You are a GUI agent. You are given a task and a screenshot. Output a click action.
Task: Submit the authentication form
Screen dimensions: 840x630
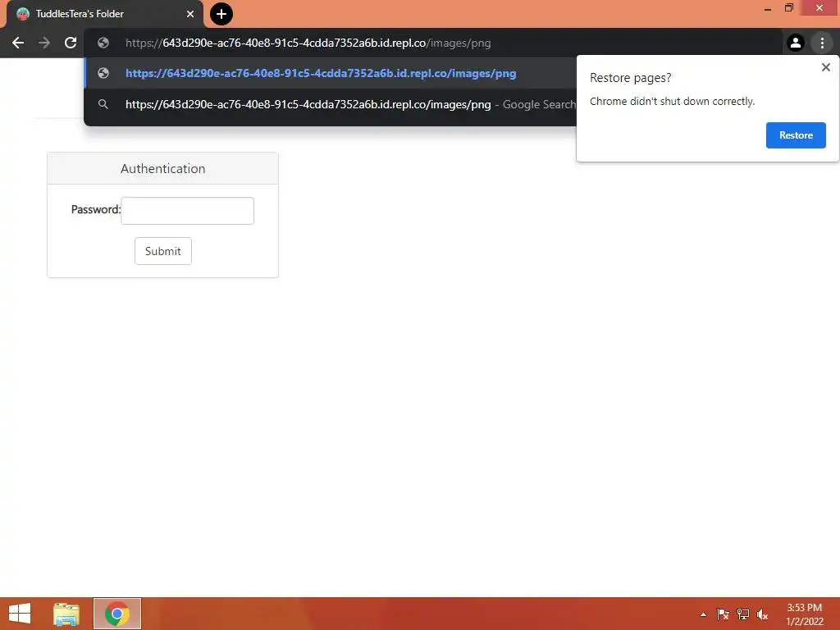point(163,251)
